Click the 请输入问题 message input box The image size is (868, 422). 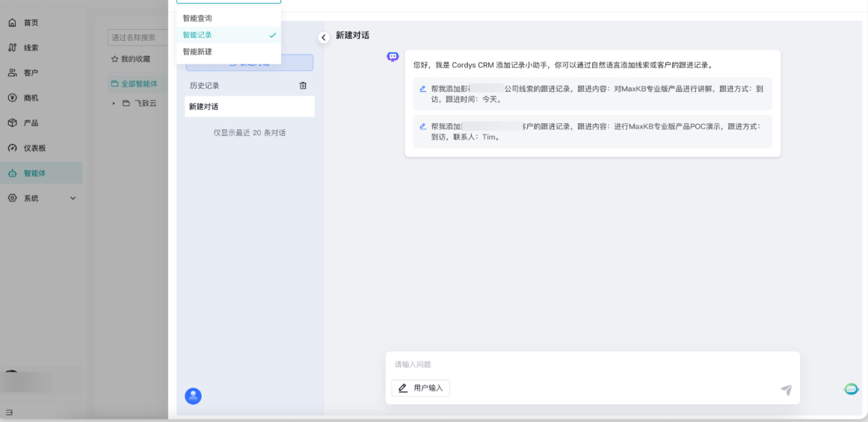point(592,364)
